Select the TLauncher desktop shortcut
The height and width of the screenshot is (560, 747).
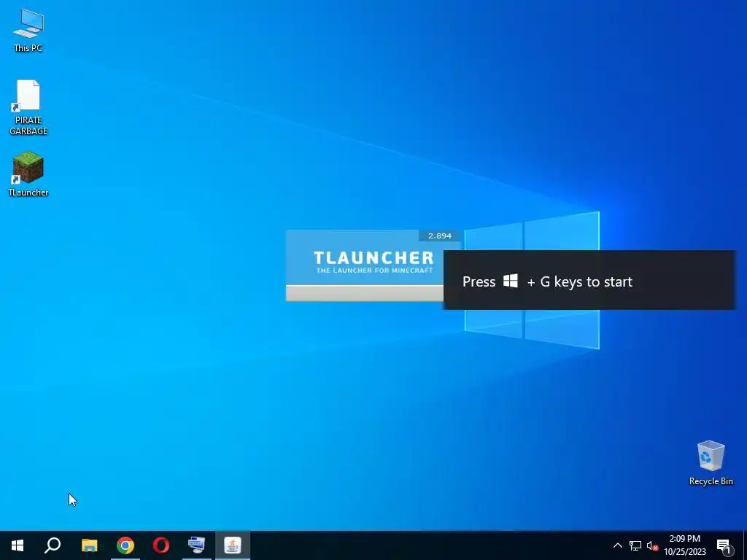point(28,174)
